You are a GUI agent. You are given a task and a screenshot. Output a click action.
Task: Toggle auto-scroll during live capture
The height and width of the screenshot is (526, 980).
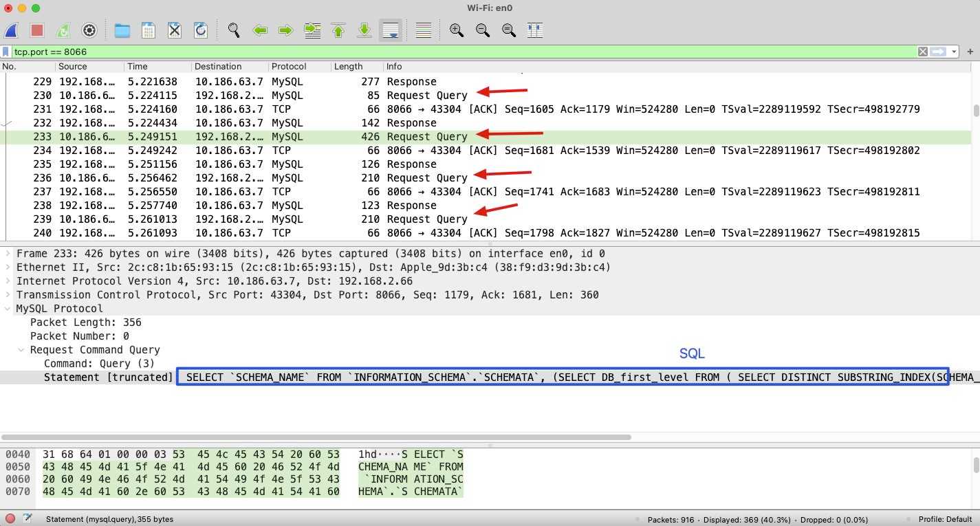[x=391, y=30]
